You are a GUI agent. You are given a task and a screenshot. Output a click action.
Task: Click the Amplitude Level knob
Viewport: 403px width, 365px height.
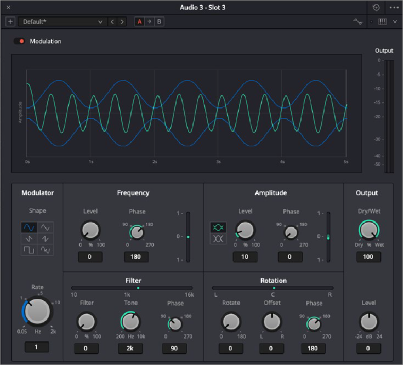[245, 230]
